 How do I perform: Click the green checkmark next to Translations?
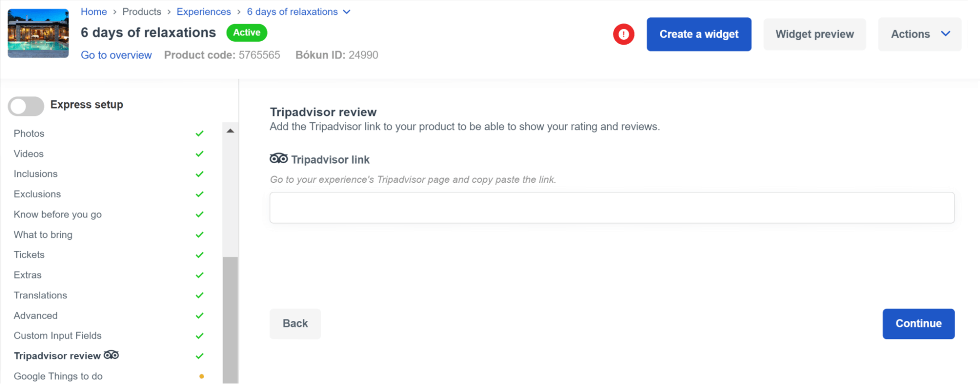click(x=199, y=295)
